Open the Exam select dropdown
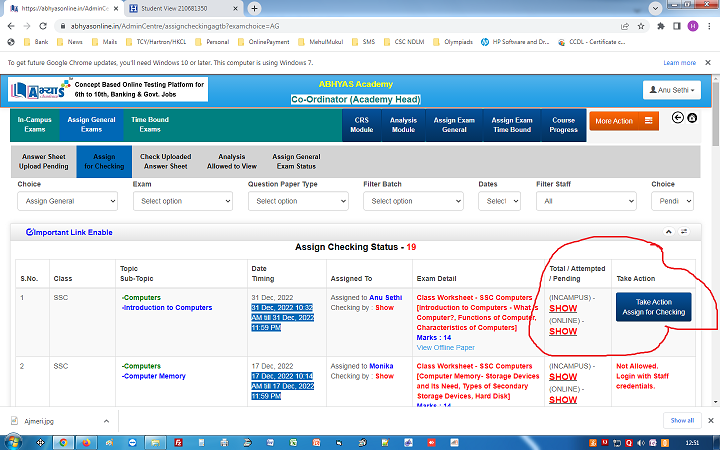 (181, 201)
